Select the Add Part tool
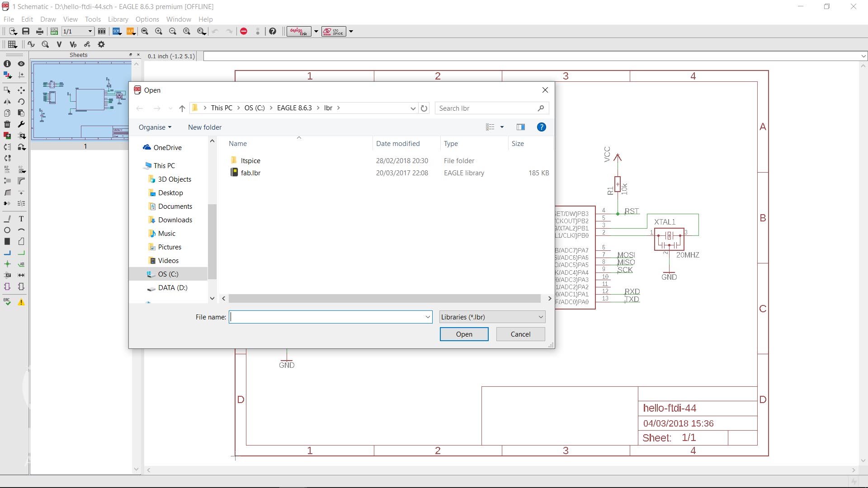Image resolution: width=868 pixels, height=488 pixels. click(x=7, y=136)
